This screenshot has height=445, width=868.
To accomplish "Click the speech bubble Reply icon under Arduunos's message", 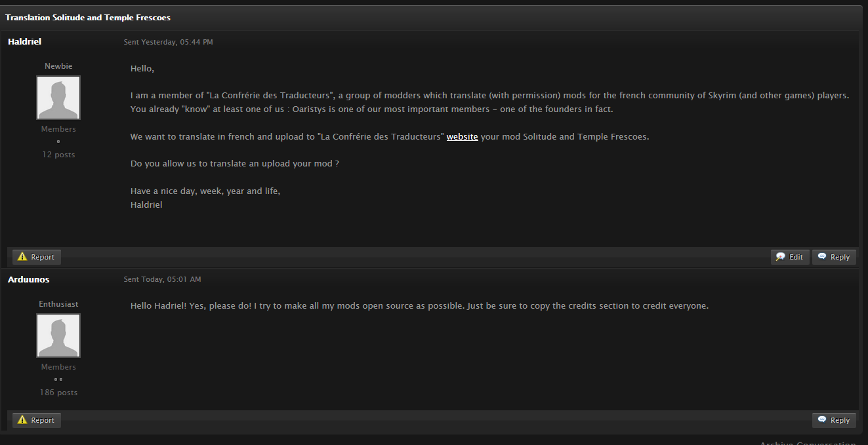I will coord(822,420).
